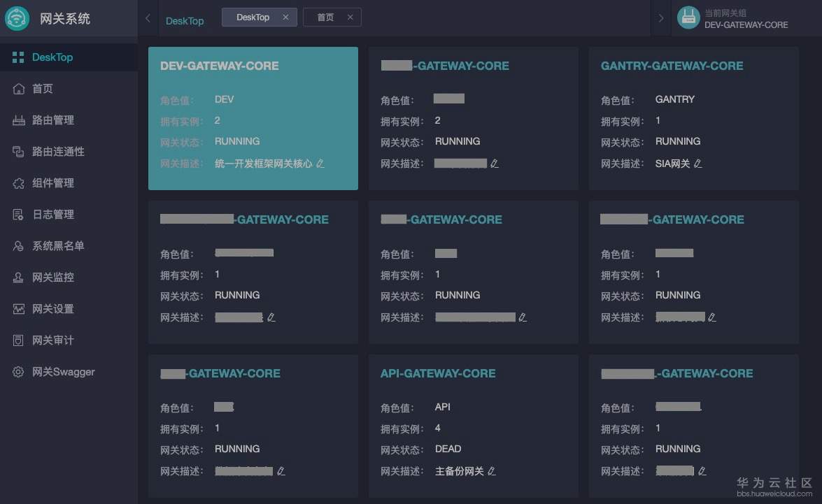Edit the SIA网关 description pencil icon
The width and height of the screenshot is (822, 504).
(697, 164)
